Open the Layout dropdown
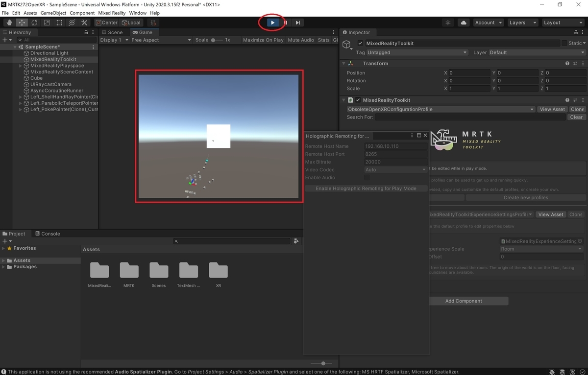 point(562,23)
